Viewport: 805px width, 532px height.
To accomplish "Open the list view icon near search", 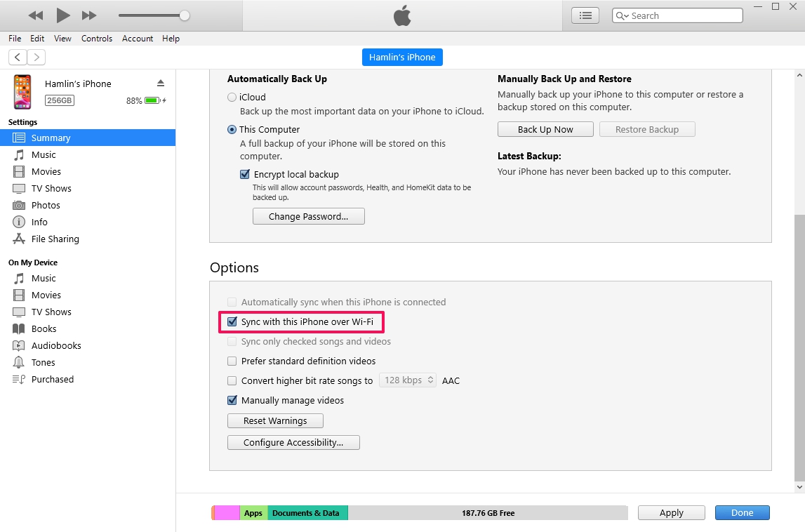I will (x=585, y=15).
